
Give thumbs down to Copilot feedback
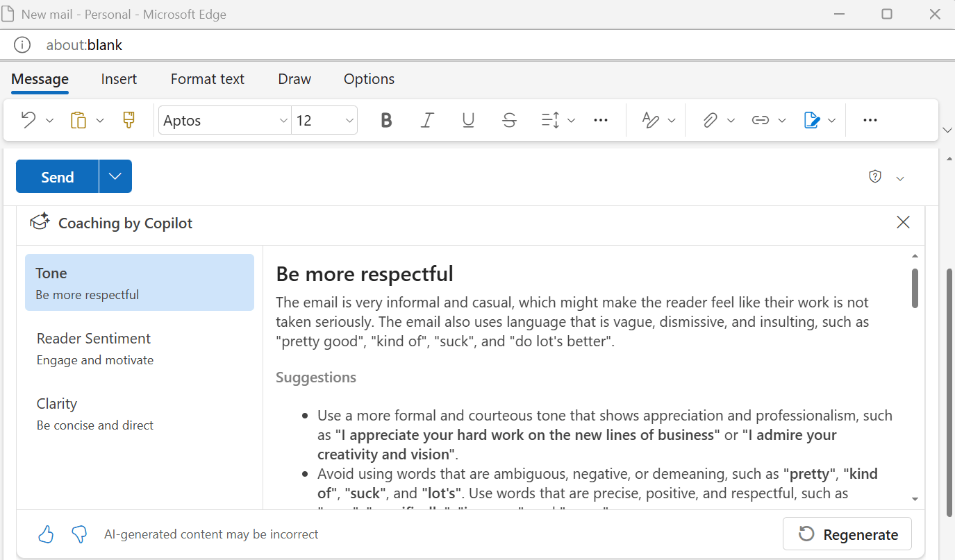(x=79, y=534)
